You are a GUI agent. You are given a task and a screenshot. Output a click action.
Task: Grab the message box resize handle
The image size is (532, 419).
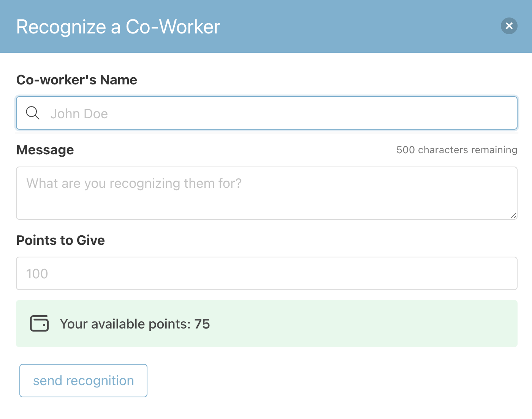pos(513,216)
